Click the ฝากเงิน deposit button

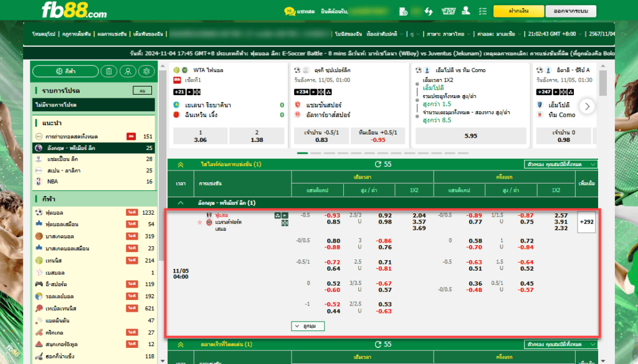518,11
